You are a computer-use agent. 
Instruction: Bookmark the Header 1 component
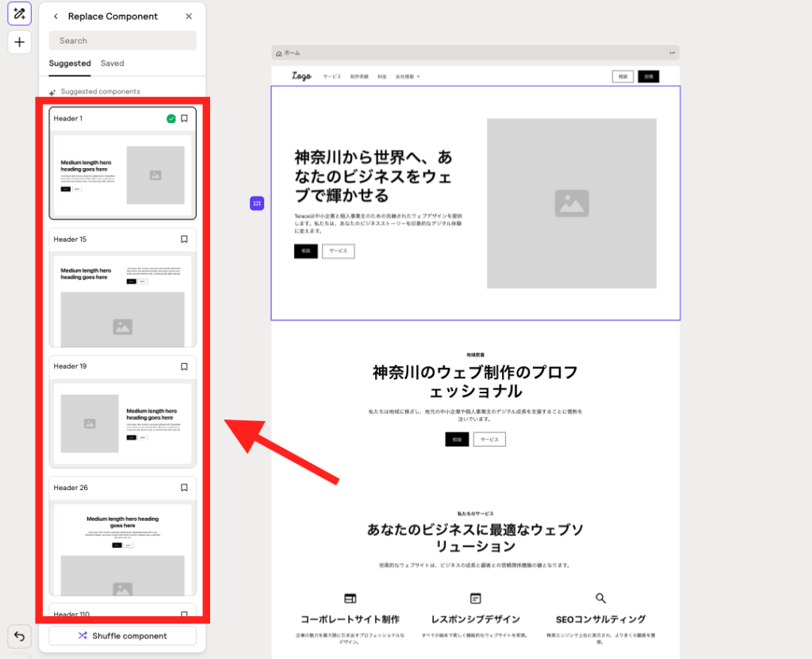[x=184, y=119]
